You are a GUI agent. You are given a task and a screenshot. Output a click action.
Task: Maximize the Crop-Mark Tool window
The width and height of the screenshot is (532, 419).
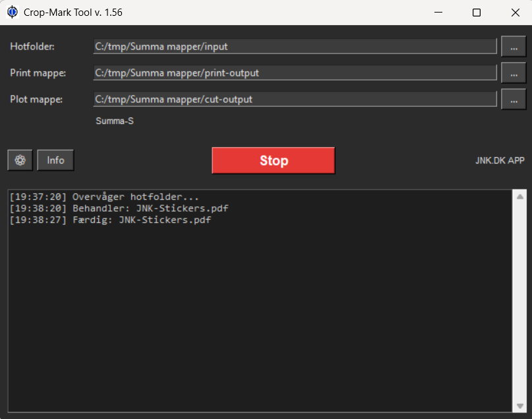[x=477, y=13]
